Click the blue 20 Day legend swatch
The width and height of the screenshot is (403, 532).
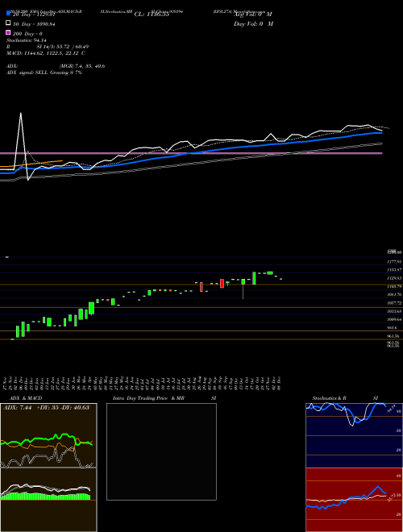point(8,14)
